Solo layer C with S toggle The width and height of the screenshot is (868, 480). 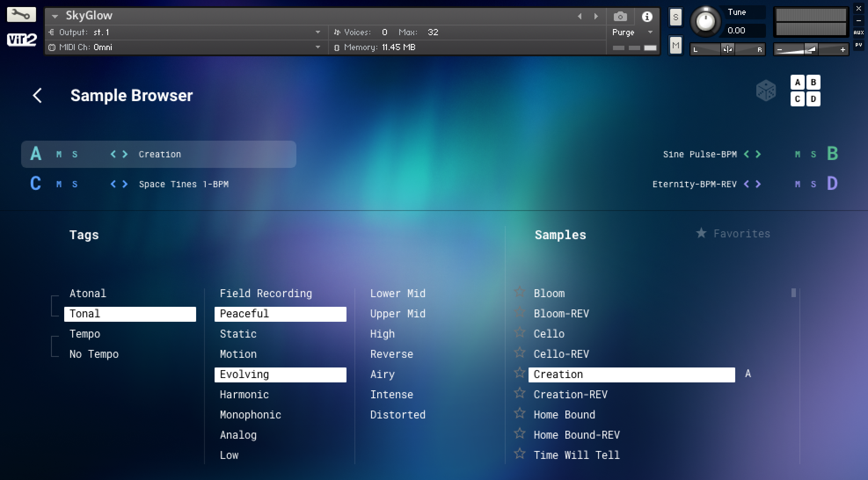click(x=75, y=184)
